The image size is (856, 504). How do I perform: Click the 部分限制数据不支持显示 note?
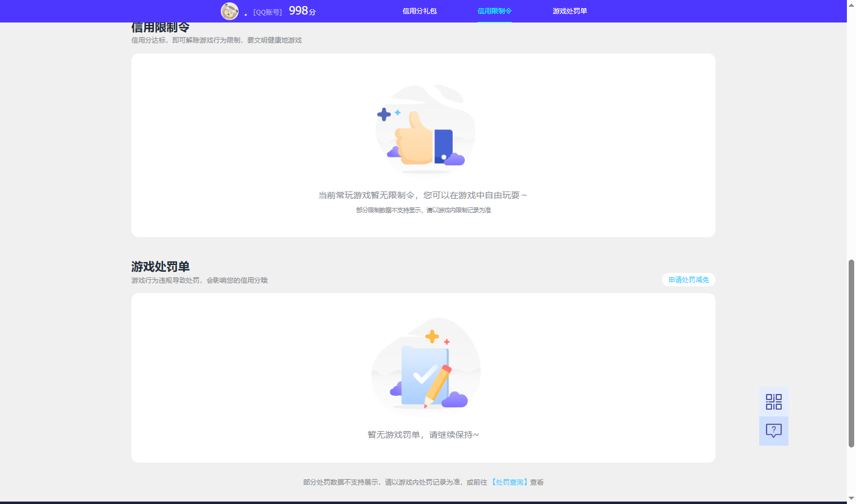click(x=423, y=210)
